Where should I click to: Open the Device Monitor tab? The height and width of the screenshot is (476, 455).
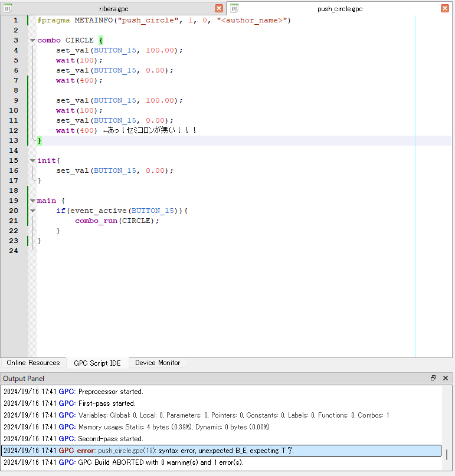158,363
